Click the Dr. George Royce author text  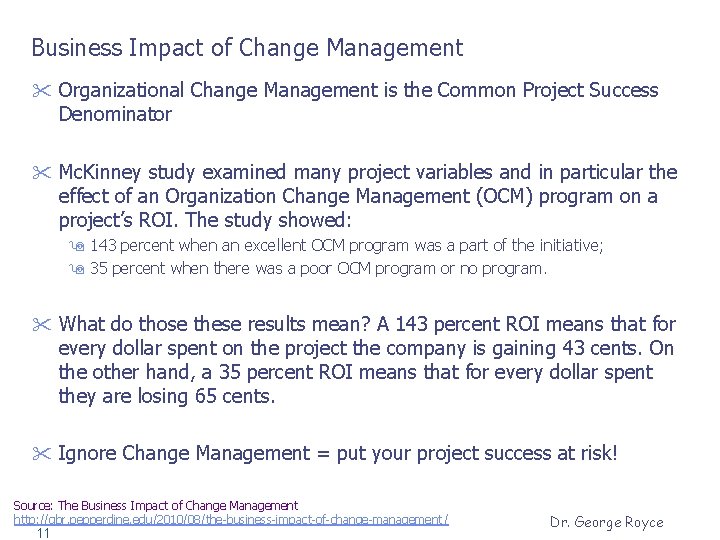(x=607, y=522)
